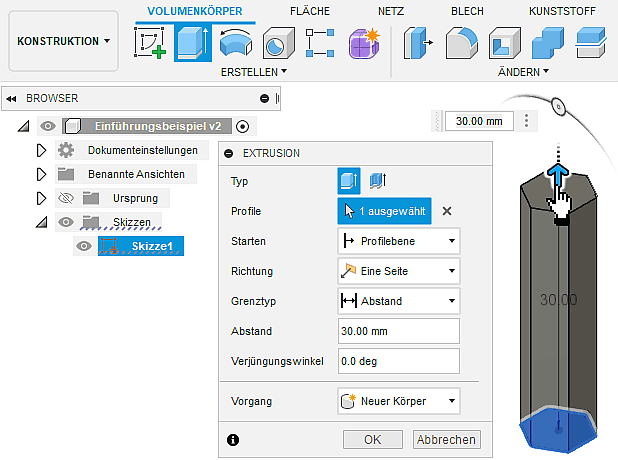This screenshot has height=460, width=618.
Task: Hide the Skizze1 sketch via eye icon
Action: 85,246
